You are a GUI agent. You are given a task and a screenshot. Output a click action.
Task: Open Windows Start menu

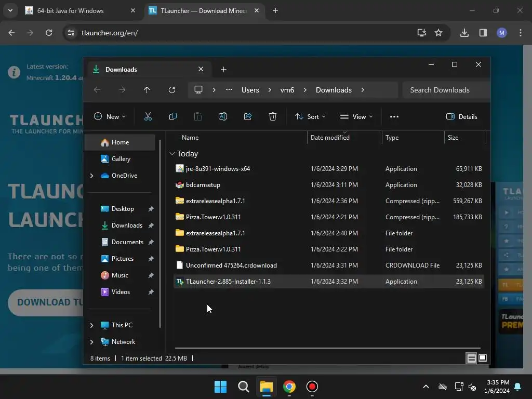click(x=220, y=387)
